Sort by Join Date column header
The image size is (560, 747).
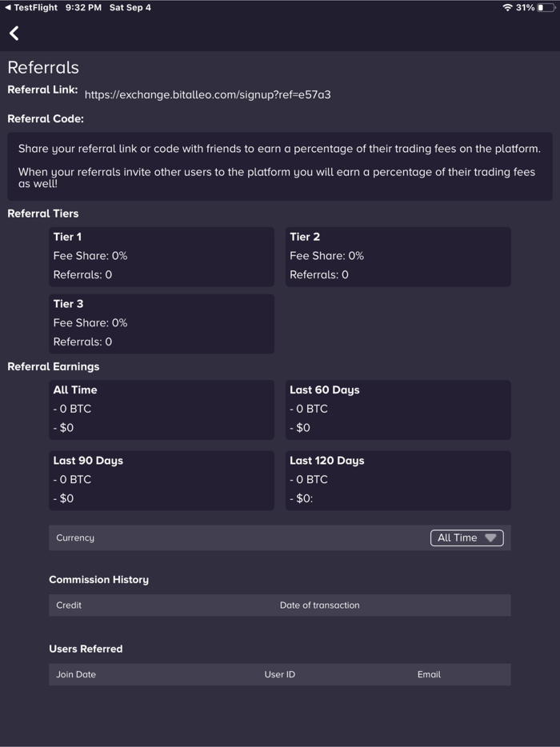(76, 674)
